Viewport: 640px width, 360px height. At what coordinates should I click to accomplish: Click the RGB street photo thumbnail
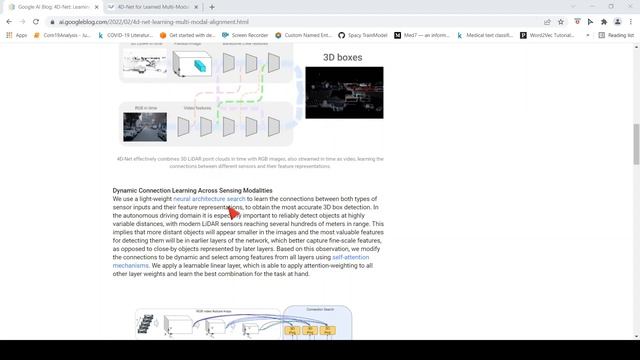click(x=145, y=127)
